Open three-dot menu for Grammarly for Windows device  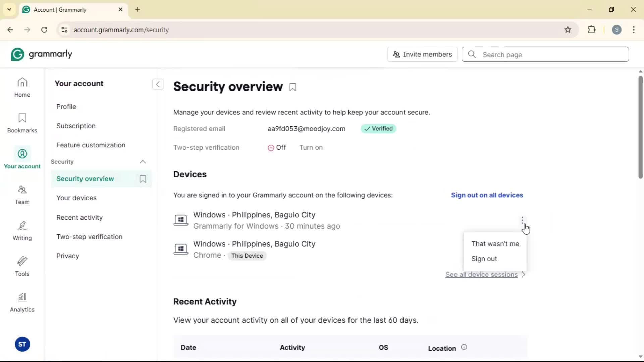click(x=522, y=220)
